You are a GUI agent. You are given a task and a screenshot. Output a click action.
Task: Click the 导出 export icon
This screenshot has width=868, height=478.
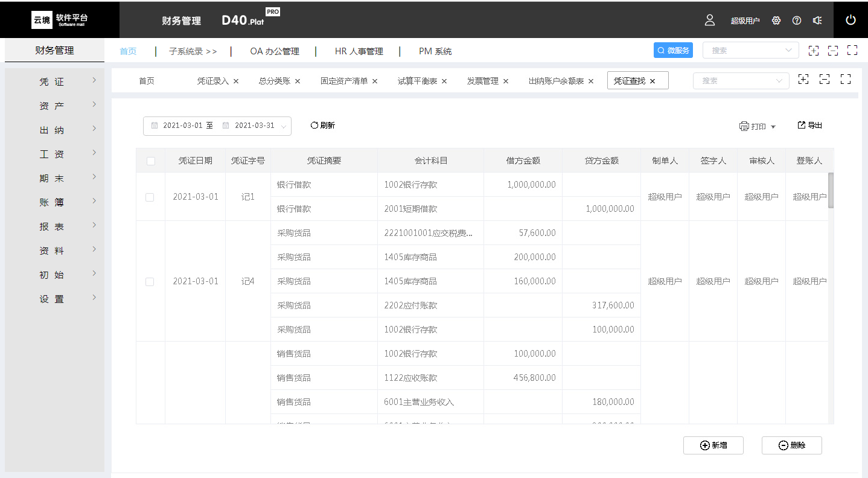point(802,125)
